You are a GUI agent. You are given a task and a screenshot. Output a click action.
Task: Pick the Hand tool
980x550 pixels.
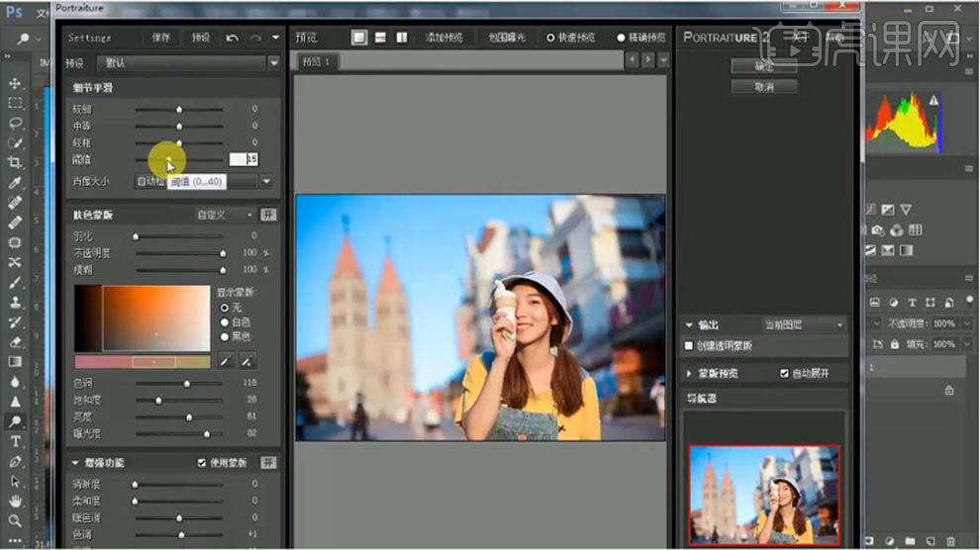16,501
